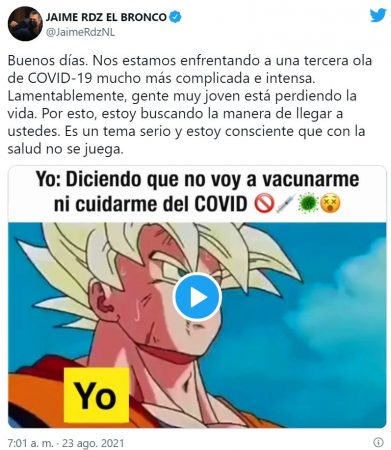Click the green virus emoji

pos(308,203)
